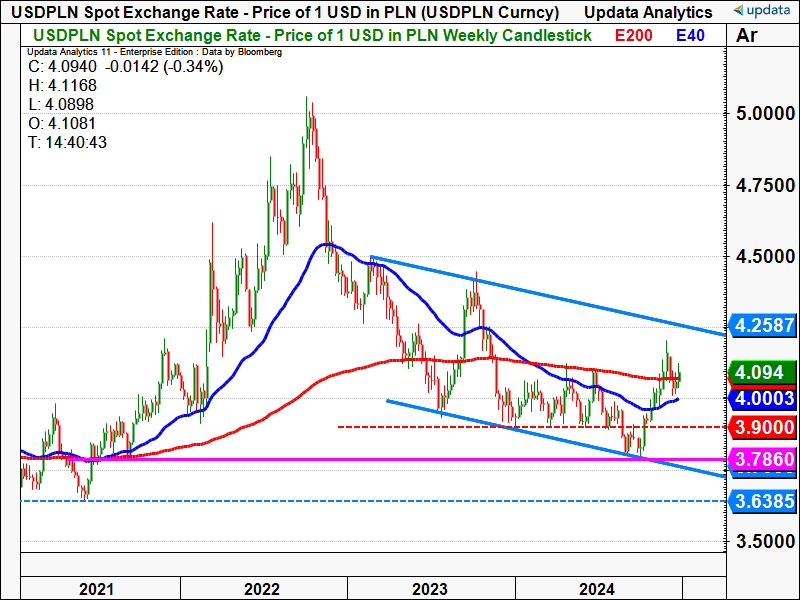Click the 3.6385 support level tag
Viewport: 800px width, 600px height.
(763, 501)
